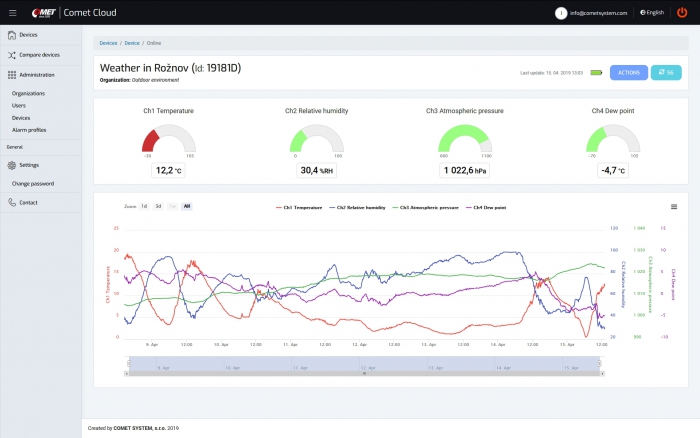This screenshot has height=438, width=700.
Task: Click the red power logout icon
Action: click(682, 12)
